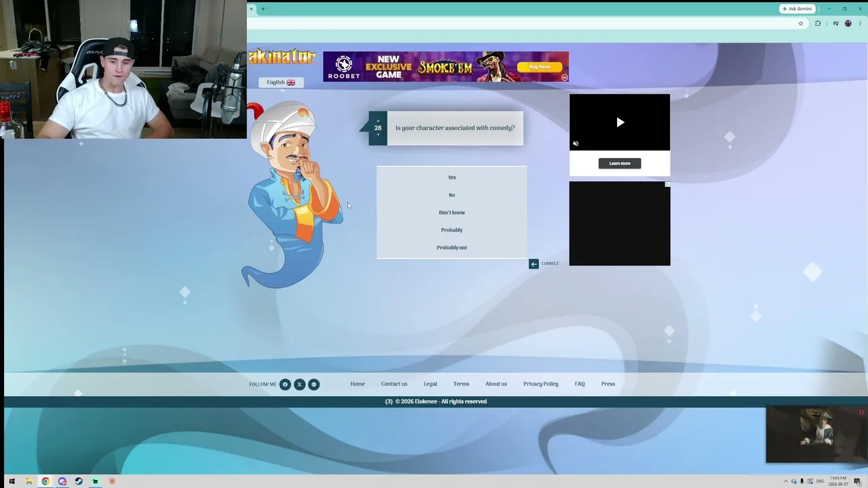This screenshot has width=868, height=488.
Task: Click Play Now on the Roobet banner
Action: coord(540,67)
